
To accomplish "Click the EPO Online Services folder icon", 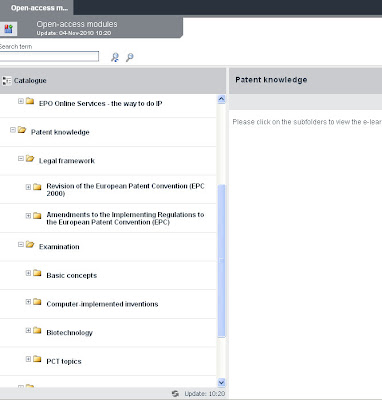I will [x=30, y=101].
